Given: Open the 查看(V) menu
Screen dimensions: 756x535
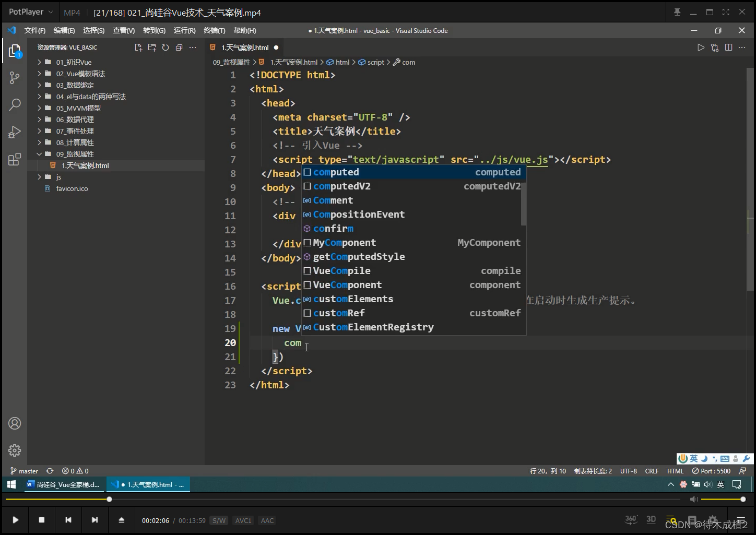Looking at the screenshot, I should pos(124,30).
